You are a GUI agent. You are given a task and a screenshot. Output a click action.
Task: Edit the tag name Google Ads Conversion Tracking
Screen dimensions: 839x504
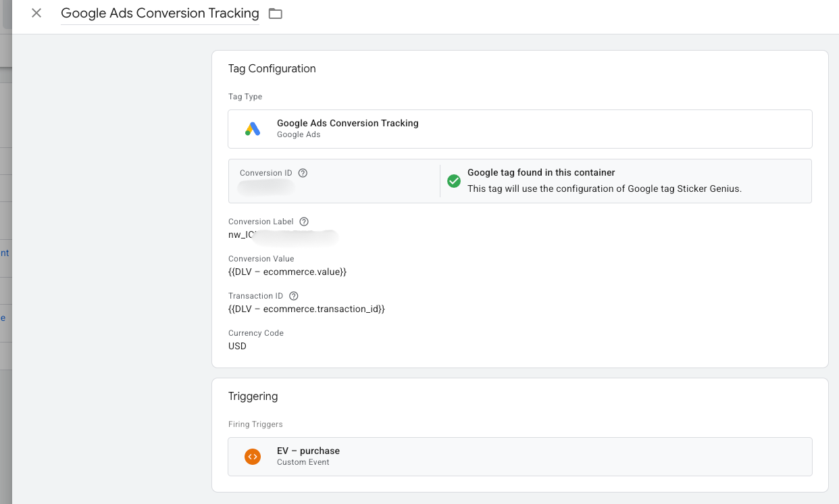coord(160,13)
